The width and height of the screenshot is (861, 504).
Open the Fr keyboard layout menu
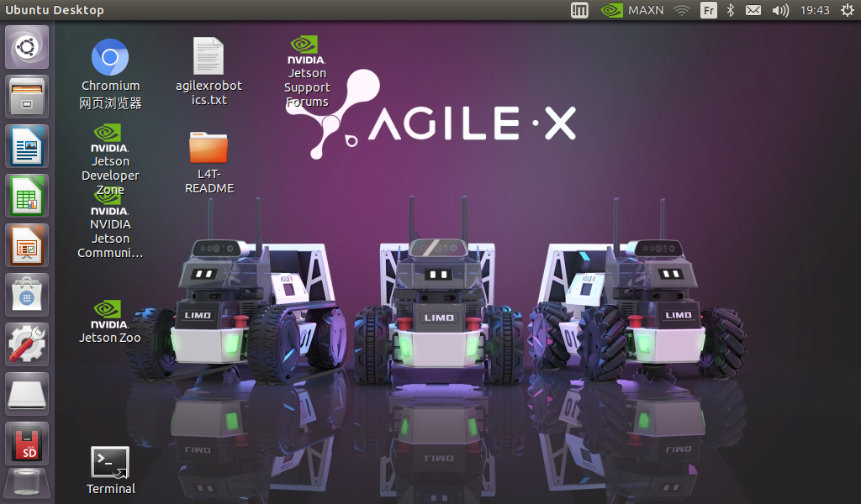(709, 10)
